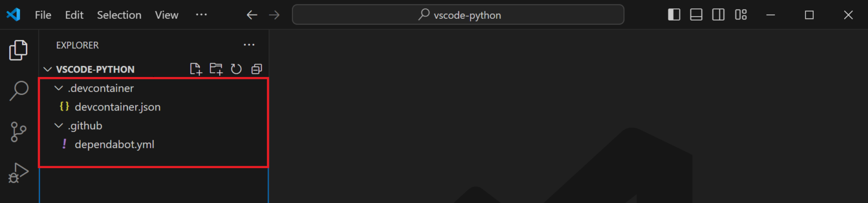Open the Source Control view icon

tap(19, 132)
